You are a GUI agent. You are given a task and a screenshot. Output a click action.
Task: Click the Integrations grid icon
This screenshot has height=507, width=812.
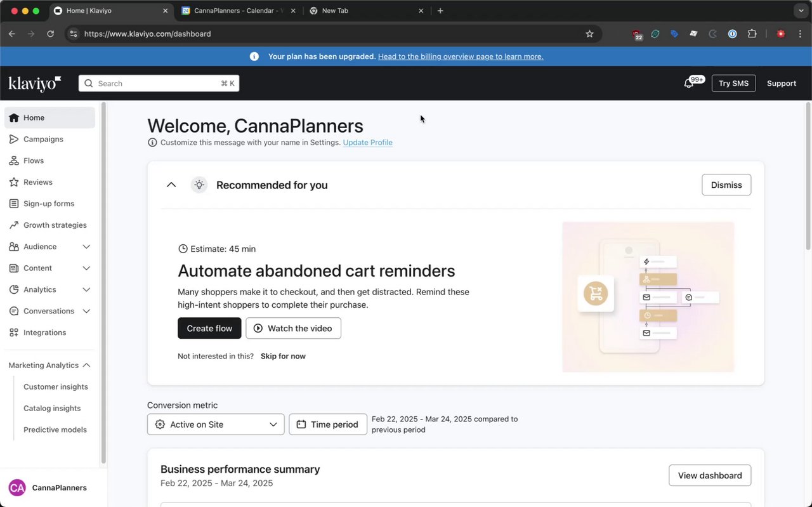tap(14, 333)
